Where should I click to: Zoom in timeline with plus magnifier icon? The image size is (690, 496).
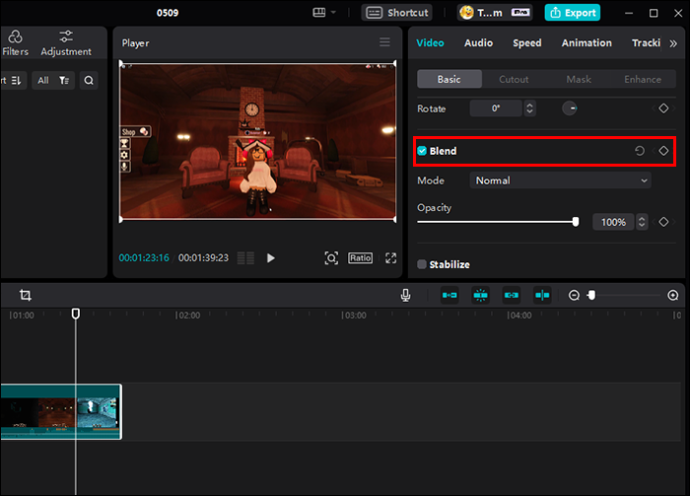click(672, 295)
